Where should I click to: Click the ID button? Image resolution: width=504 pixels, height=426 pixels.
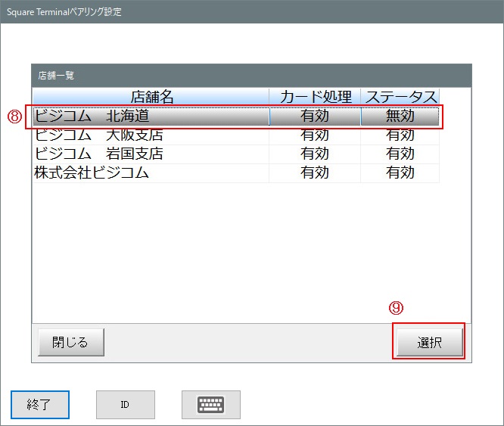[x=125, y=405]
